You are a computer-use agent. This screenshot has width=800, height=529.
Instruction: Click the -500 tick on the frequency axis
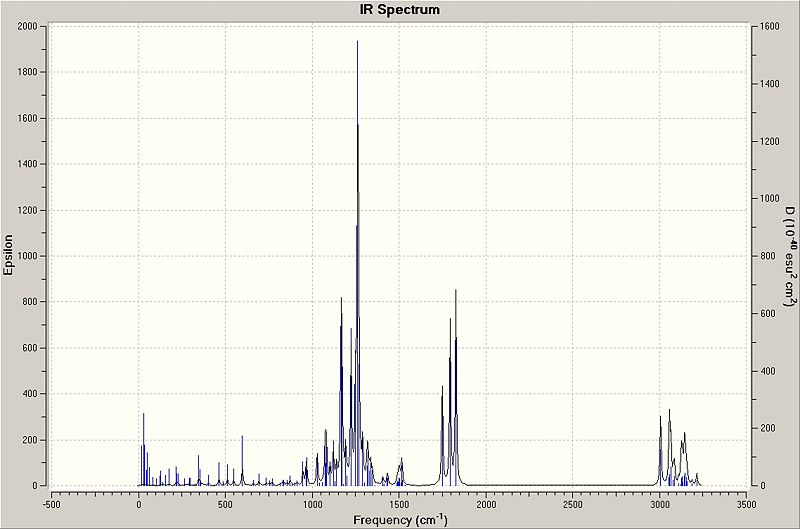52,505
